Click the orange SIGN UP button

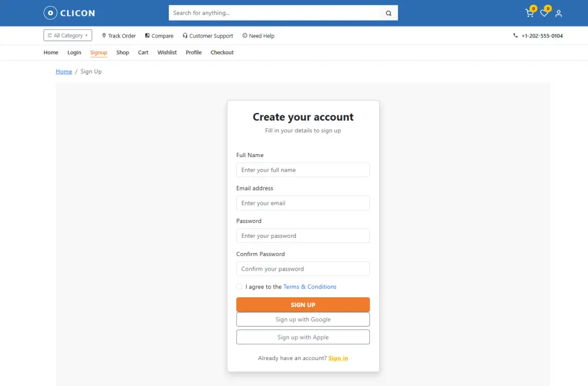point(303,305)
